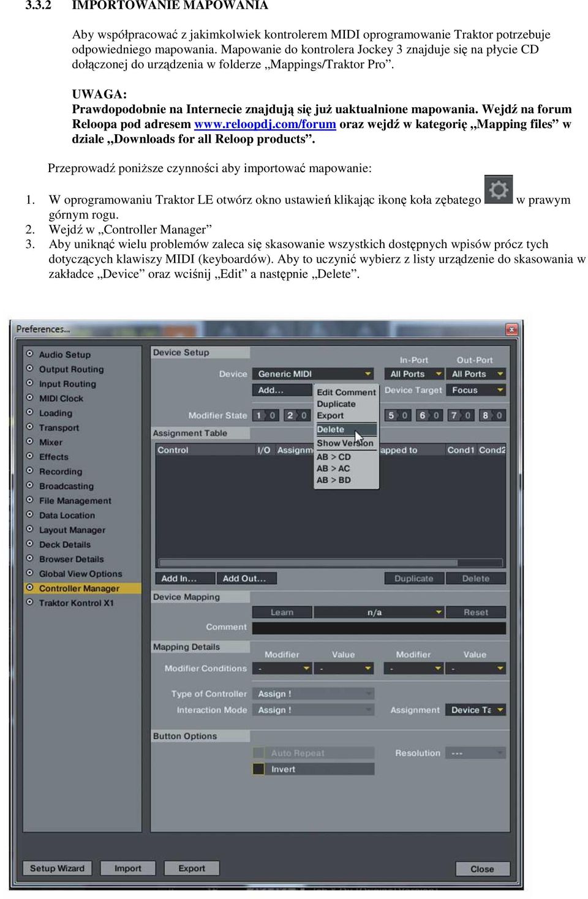Select Output Routing in sidebar

coord(71,369)
